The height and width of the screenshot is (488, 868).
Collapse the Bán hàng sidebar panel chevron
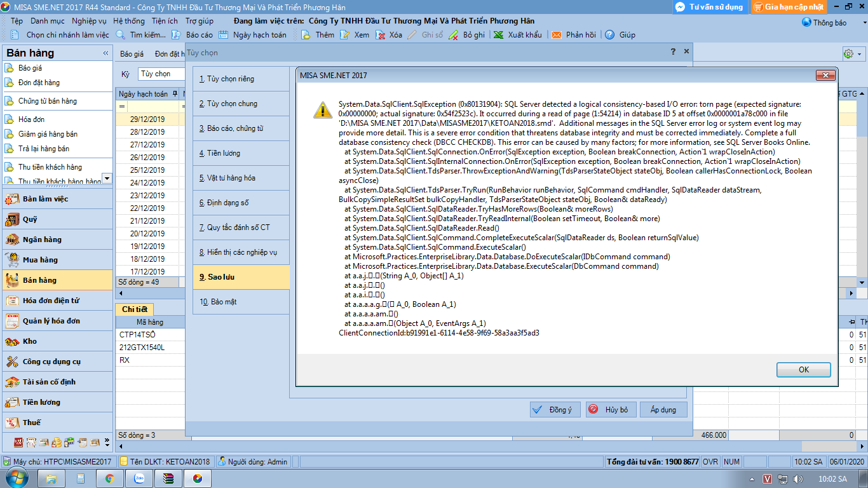pyautogui.click(x=106, y=53)
